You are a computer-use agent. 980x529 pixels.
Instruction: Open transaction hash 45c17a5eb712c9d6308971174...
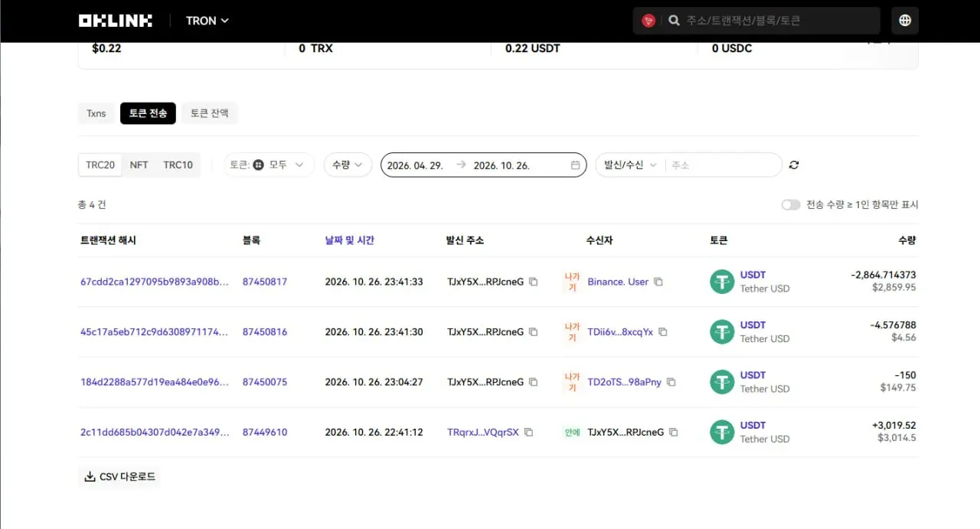click(155, 331)
